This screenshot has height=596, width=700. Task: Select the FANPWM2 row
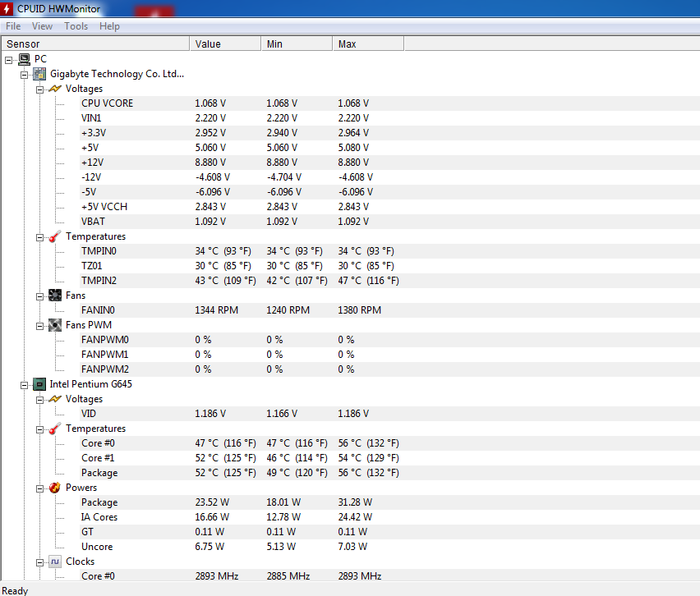coord(389,369)
